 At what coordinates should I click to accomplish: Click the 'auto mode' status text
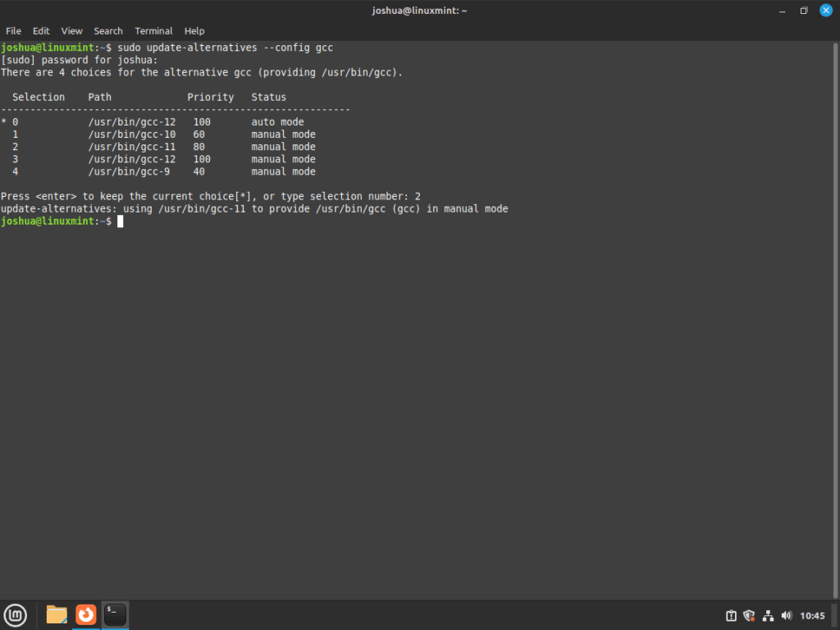click(x=277, y=122)
